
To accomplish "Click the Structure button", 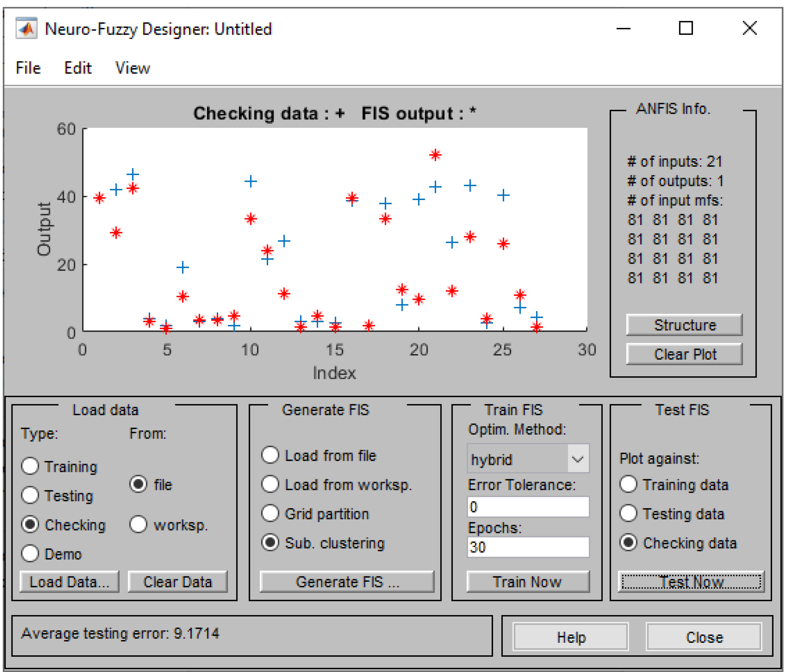I will click(684, 325).
